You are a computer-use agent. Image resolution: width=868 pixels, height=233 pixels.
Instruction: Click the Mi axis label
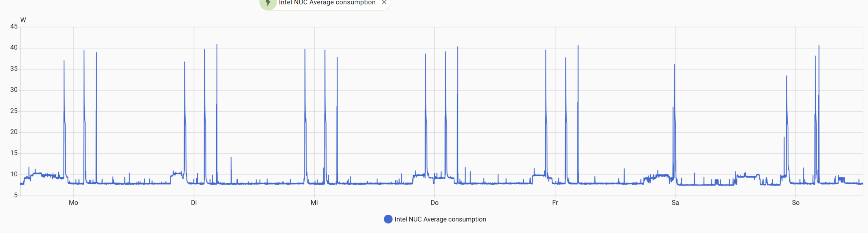[314, 203]
